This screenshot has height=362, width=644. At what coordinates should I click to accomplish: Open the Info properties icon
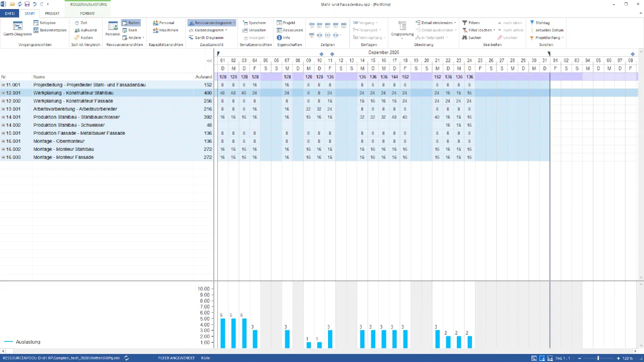click(x=279, y=38)
